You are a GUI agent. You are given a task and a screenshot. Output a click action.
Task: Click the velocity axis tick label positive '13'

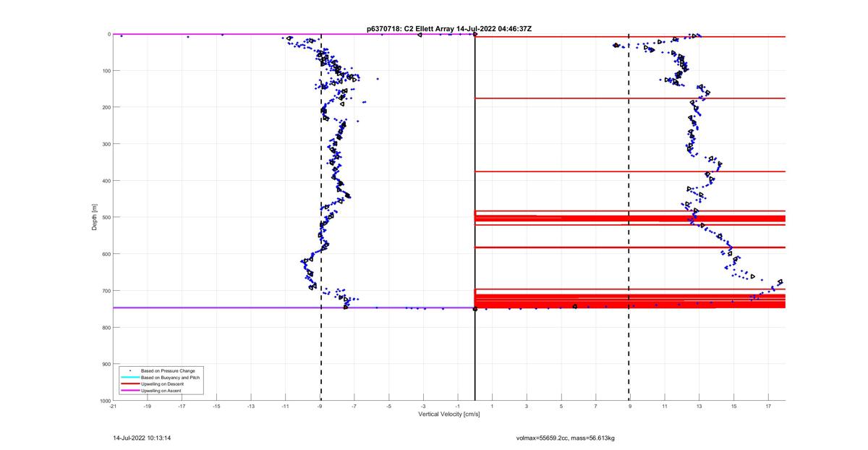click(699, 407)
